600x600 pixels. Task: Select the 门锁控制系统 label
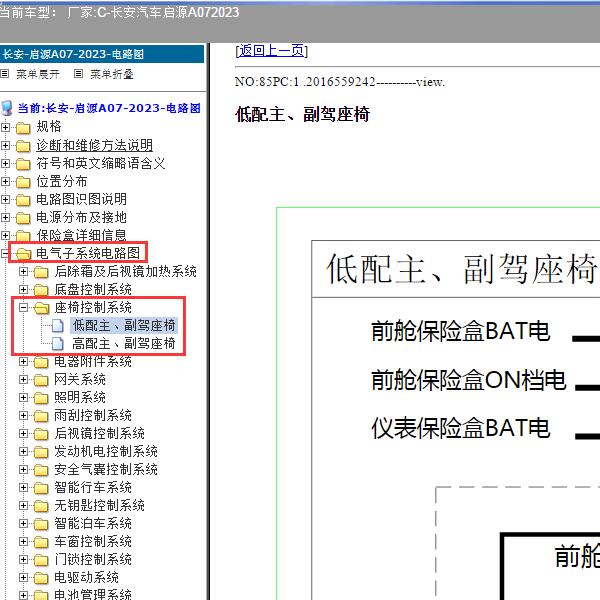point(93,559)
